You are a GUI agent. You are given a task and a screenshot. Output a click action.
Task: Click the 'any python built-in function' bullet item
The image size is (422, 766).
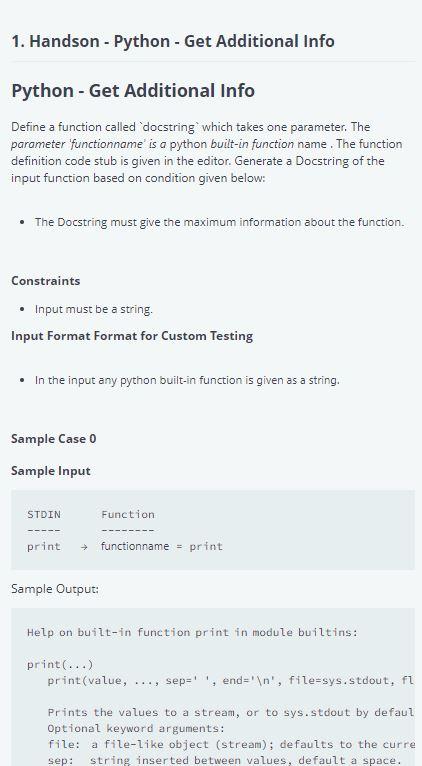coord(187,380)
